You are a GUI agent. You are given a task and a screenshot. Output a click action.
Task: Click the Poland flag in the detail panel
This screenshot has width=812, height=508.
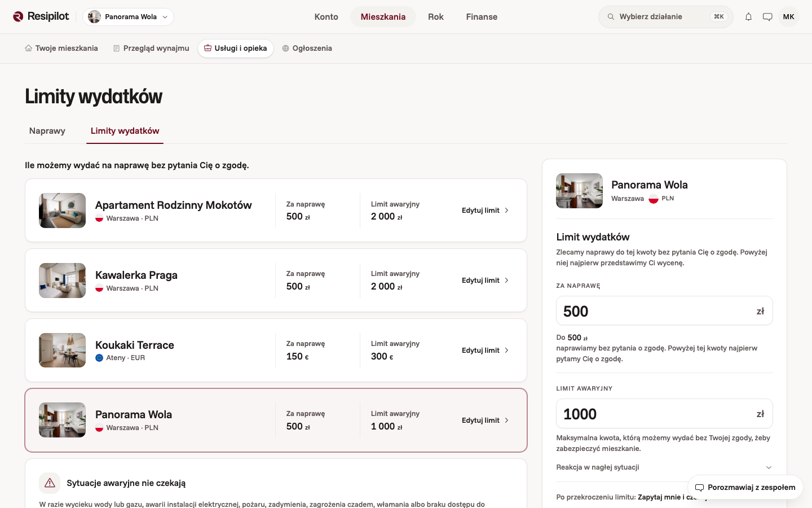click(x=654, y=199)
